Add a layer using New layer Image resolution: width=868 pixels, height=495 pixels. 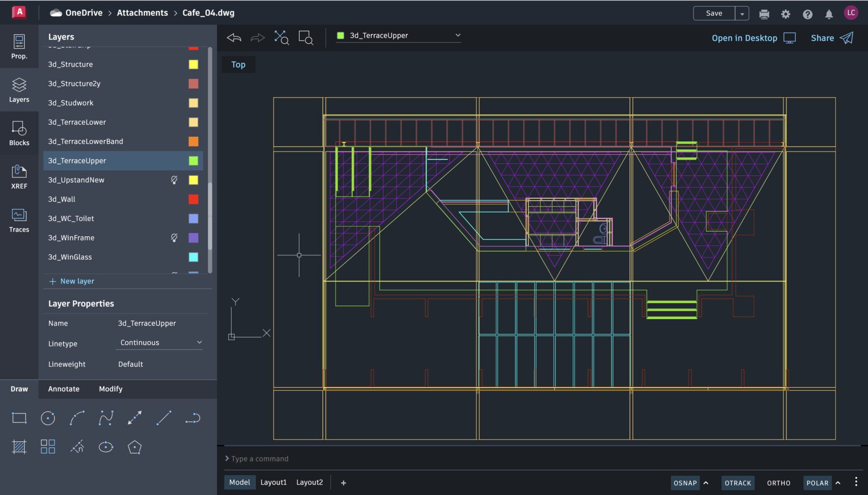(71, 281)
